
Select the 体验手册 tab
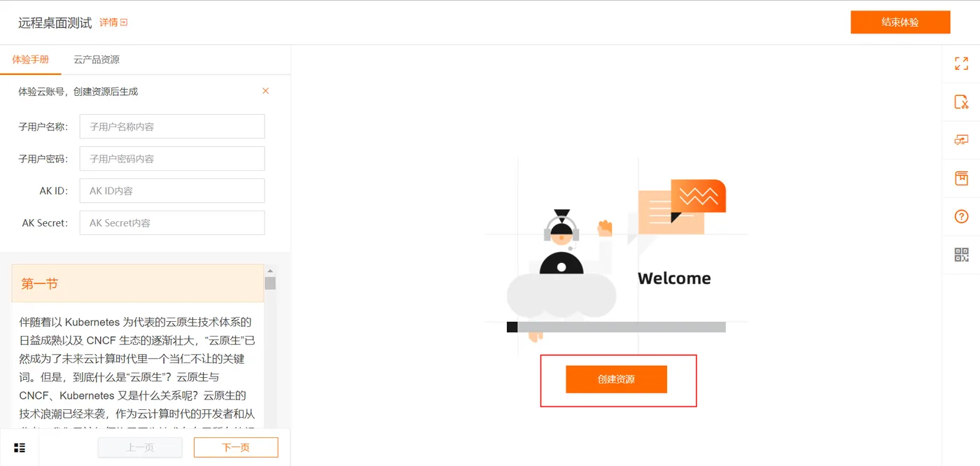click(x=31, y=59)
